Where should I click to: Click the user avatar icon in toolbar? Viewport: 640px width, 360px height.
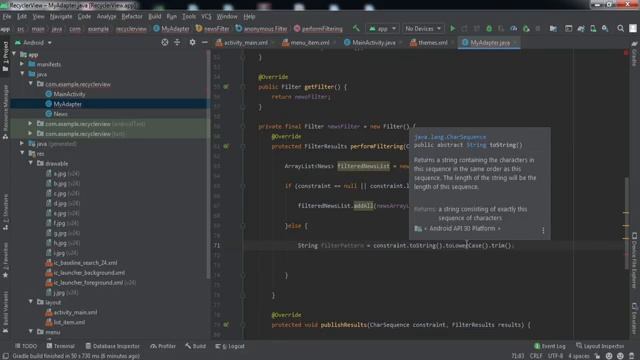coord(633,29)
